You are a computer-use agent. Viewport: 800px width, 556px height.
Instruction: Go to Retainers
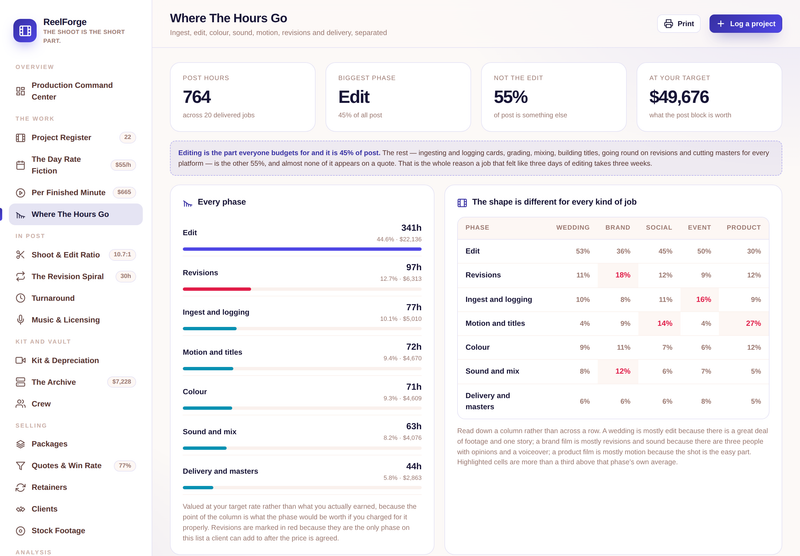(76, 487)
